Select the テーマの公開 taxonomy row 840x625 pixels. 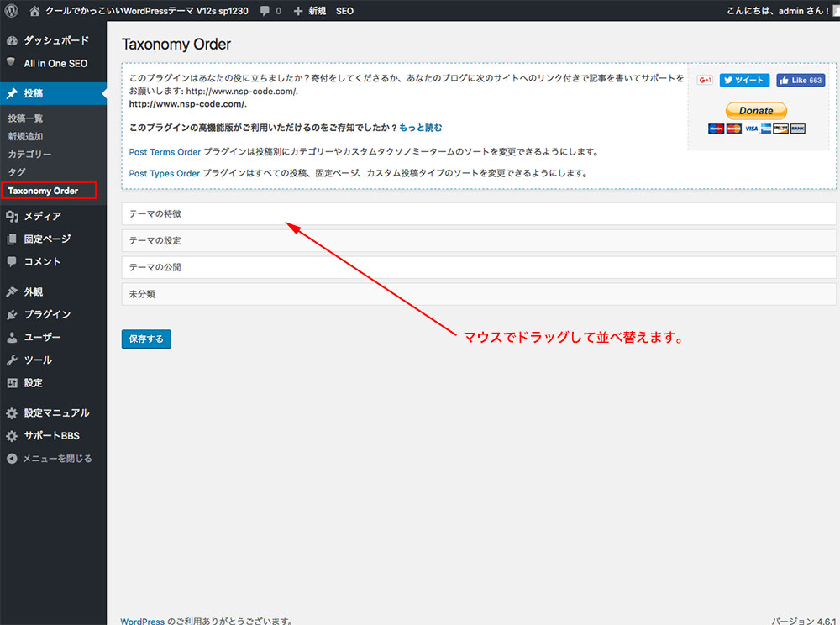click(x=479, y=267)
